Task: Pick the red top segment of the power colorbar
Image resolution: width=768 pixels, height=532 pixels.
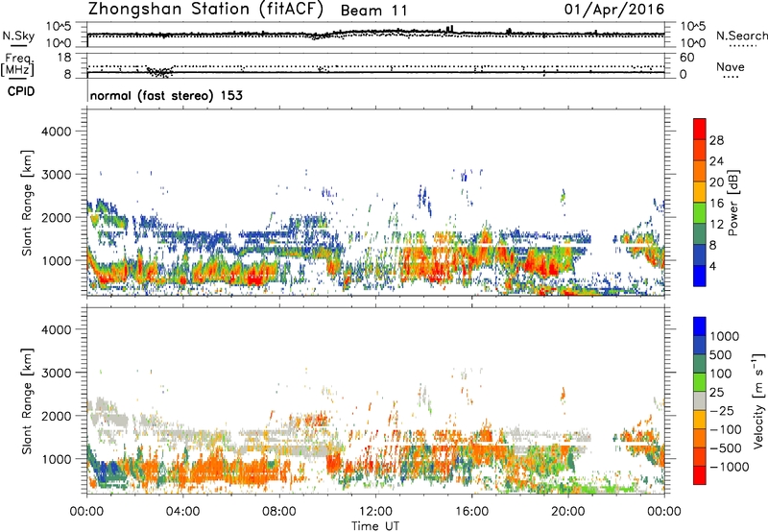Action: tap(700, 130)
